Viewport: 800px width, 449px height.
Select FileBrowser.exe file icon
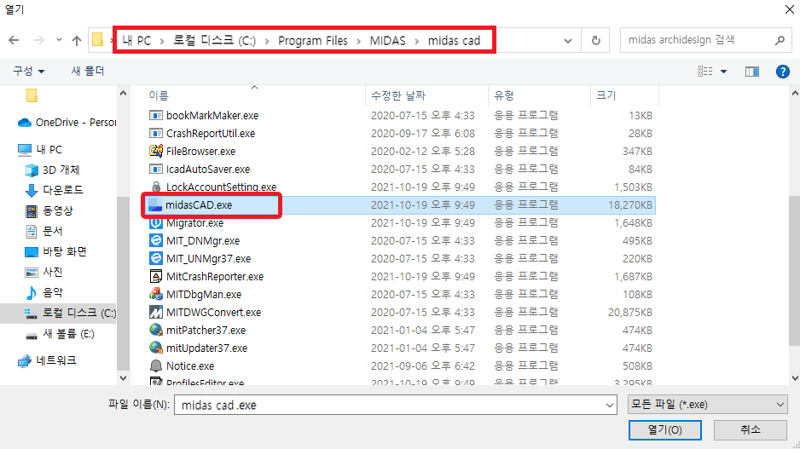[x=156, y=151]
